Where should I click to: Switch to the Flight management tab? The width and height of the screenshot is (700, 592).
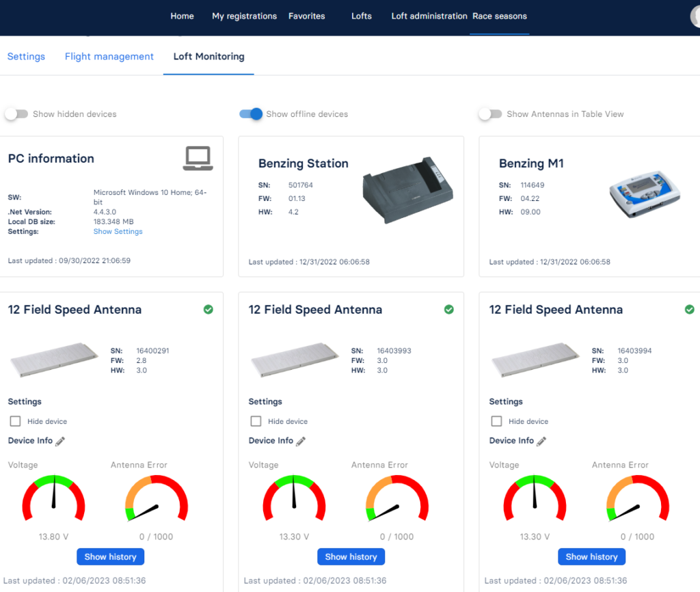coord(109,57)
